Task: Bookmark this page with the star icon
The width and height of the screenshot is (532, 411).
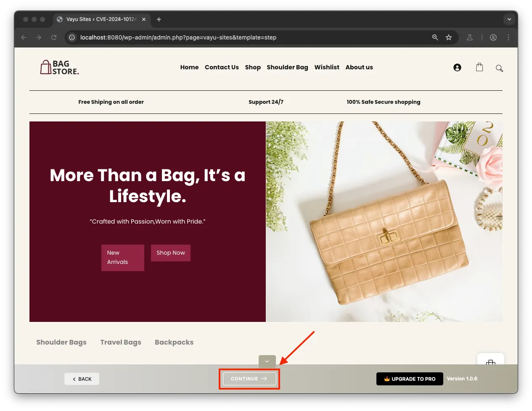Action: (449, 37)
